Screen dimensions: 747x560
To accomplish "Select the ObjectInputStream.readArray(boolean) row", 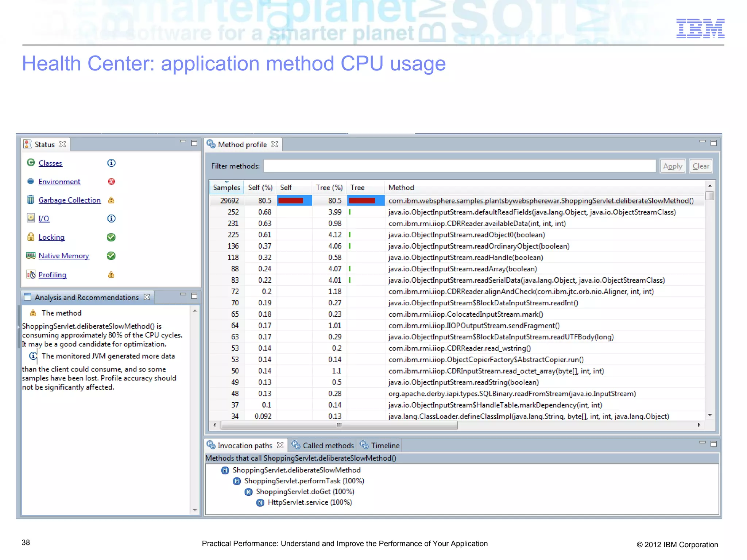I will tap(457, 269).
